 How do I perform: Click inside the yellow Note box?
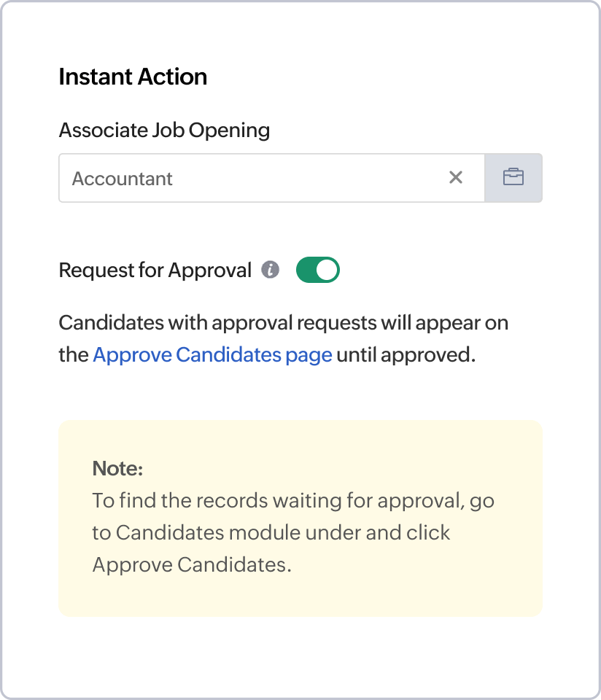tap(300, 518)
